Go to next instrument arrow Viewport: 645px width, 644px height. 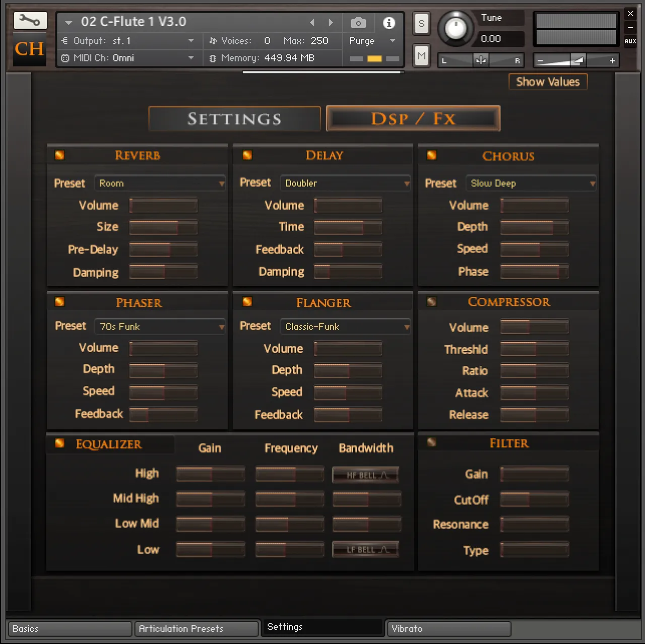(331, 23)
